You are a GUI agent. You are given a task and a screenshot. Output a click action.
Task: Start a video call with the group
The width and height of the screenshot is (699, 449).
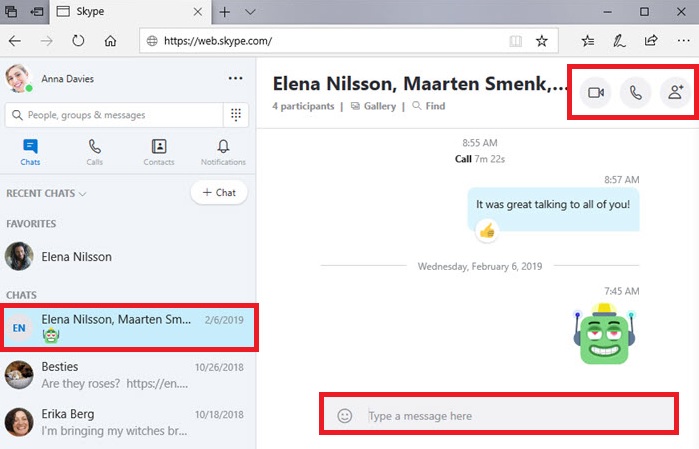pos(596,92)
